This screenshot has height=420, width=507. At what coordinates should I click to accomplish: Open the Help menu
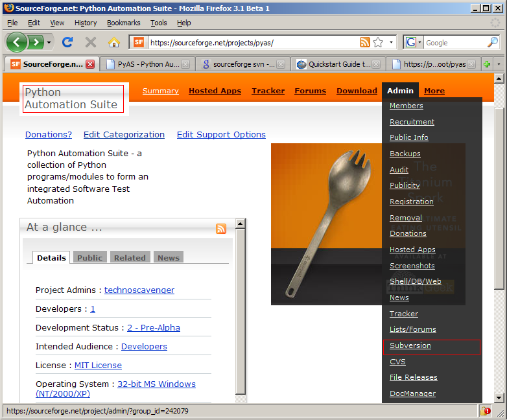coord(184,23)
